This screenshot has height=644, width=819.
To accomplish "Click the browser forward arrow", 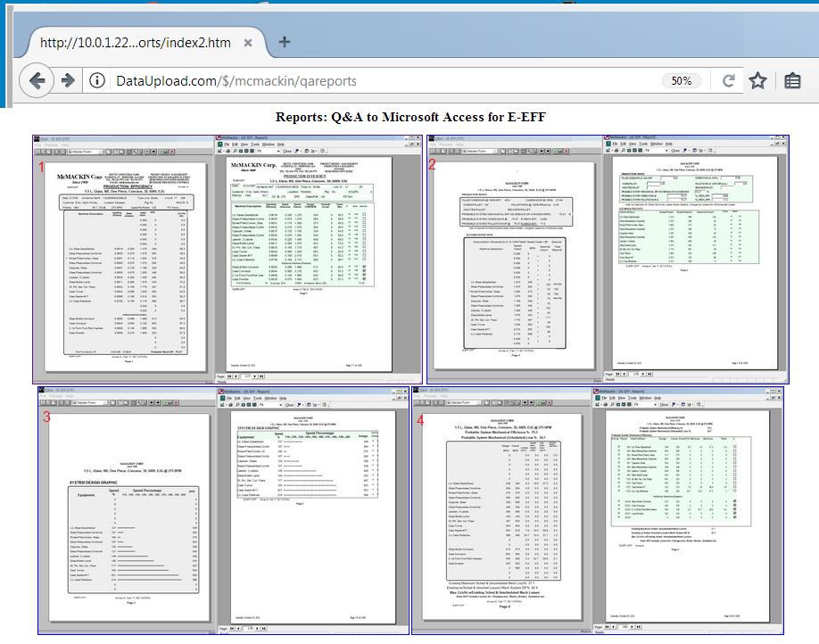I will (x=68, y=81).
